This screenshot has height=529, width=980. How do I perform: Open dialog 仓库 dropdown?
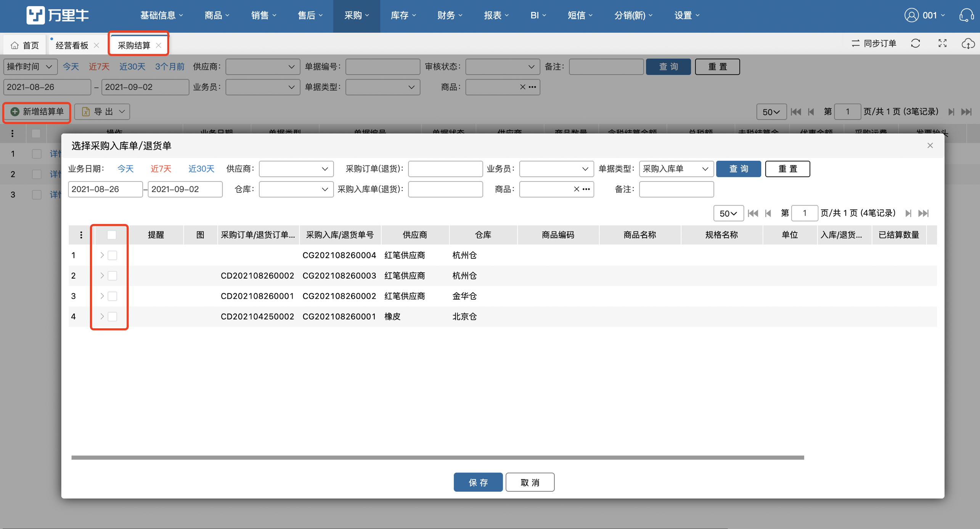296,189
